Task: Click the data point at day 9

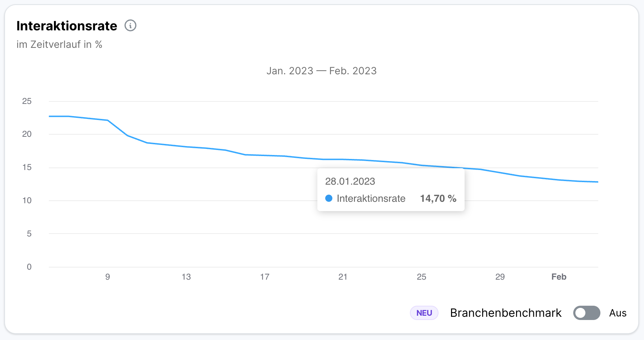Action: point(107,120)
